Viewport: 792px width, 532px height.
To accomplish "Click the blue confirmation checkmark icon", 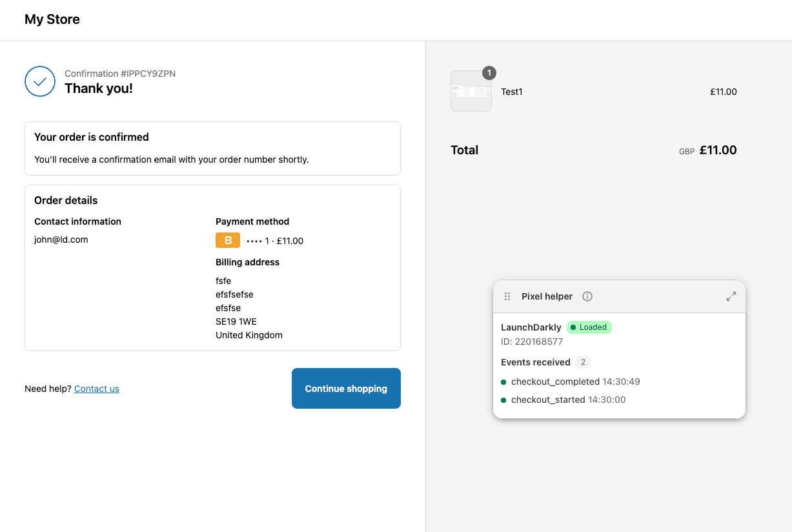I will click(40, 81).
